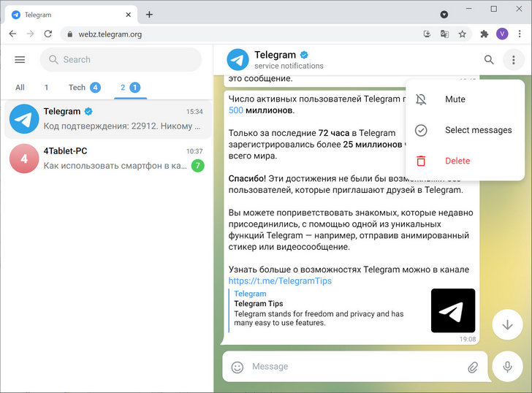Image resolution: width=532 pixels, height=393 pixels.
Task: Click the search magnifier in chat header
Action: [489, 60]
